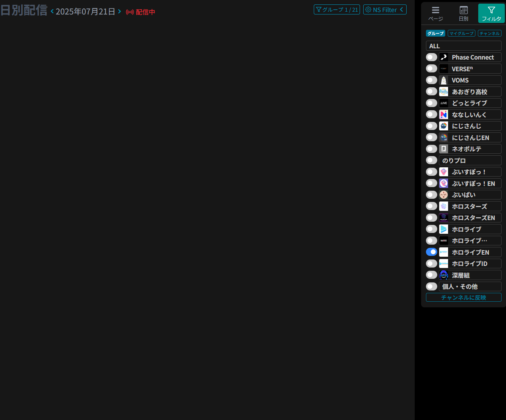Click the Phase Connect logo icon

(x=444, y=57)
